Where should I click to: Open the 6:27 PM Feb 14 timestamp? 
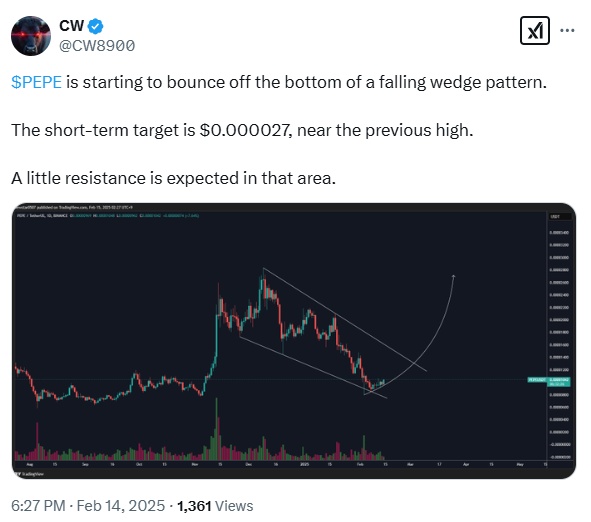(x=88, y=506)
